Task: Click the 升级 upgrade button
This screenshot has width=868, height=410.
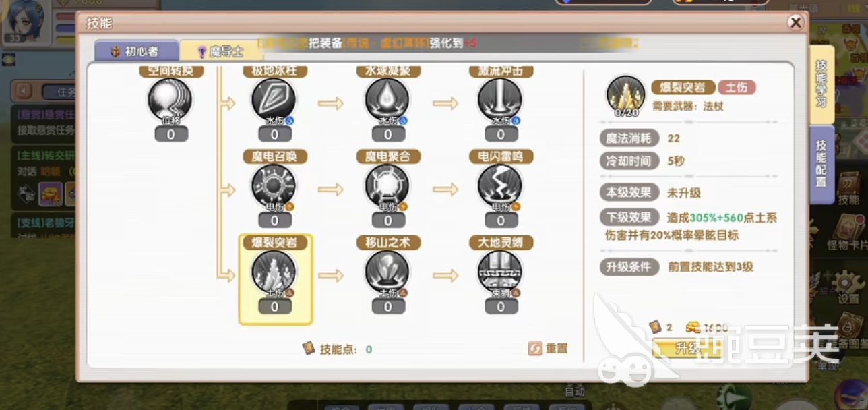Action: point(687,349)
